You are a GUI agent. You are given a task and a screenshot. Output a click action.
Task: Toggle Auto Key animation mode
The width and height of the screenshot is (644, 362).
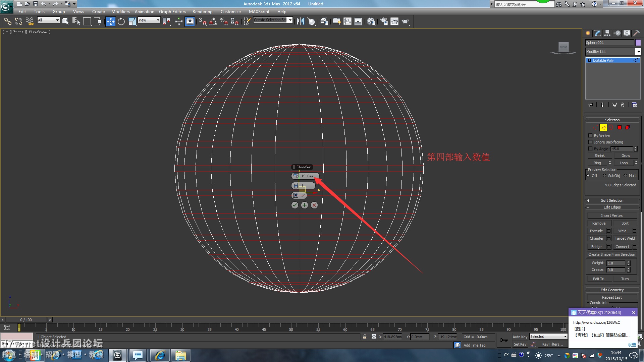coord(520,337)
